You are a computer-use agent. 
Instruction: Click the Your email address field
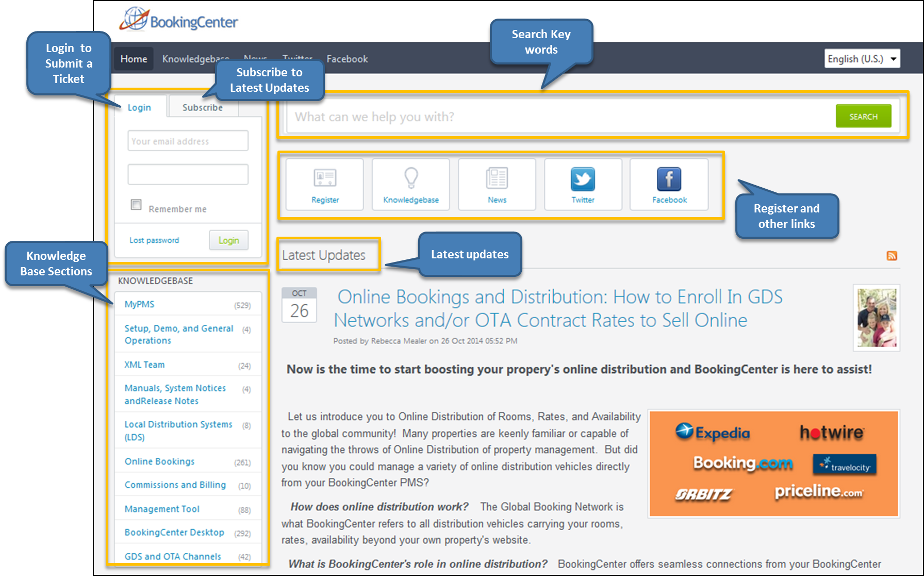(188, 141)
